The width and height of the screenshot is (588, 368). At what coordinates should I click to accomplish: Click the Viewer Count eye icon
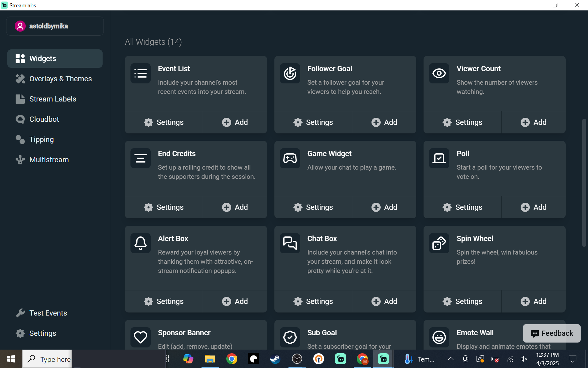[439, 73]
